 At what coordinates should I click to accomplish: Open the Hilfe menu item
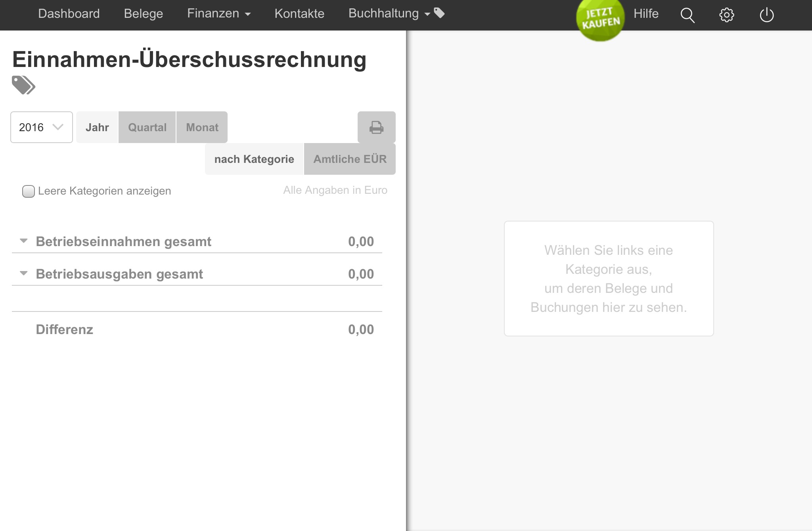point(646,13)
